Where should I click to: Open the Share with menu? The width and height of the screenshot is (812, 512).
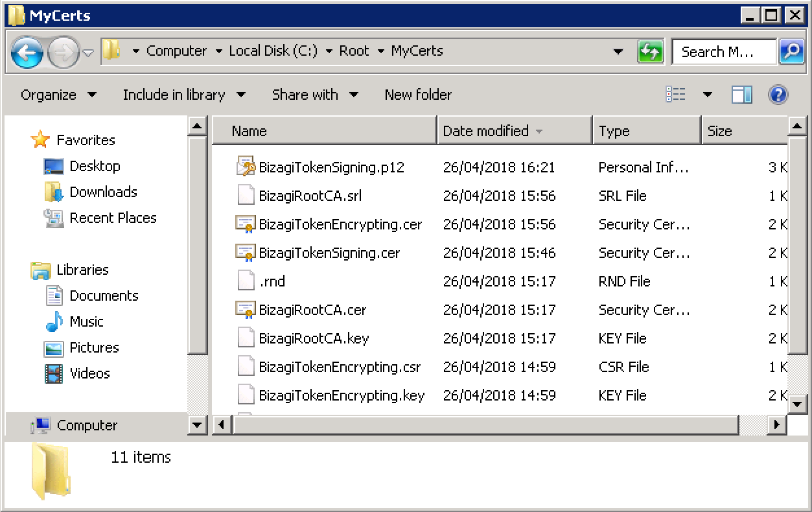(x=316, y=95)
